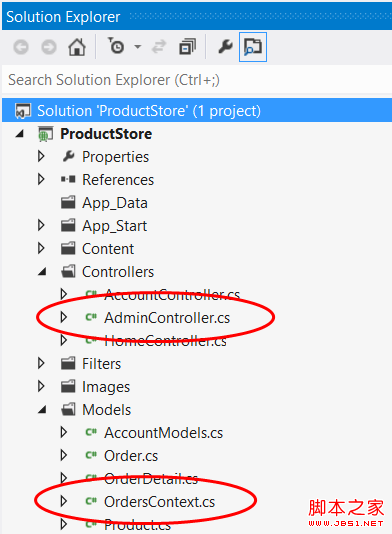Image resolution: width=392 pixels, height=534 pixels.
Task: Select Solution 'ProductStore' (1 project) row
Action: pyautogui.click(x=197, y=111)
